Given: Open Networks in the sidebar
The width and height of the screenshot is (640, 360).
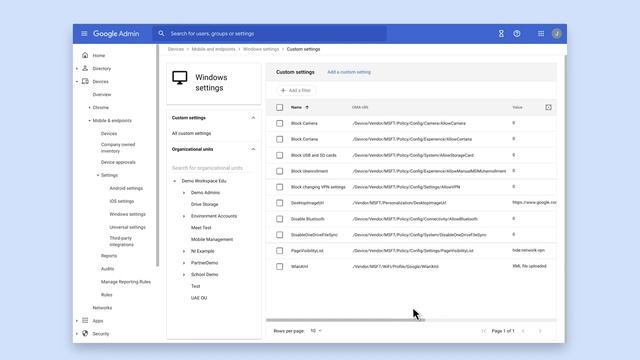Looking at the screenshot, I should click(x=102, y=308).
